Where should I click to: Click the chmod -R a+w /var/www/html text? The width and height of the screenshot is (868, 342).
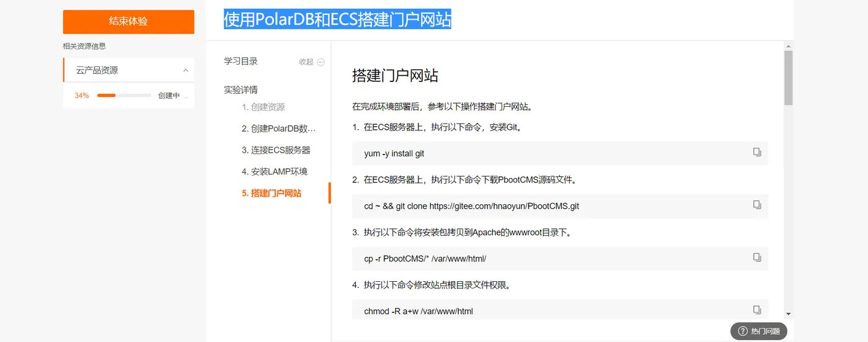418,311
